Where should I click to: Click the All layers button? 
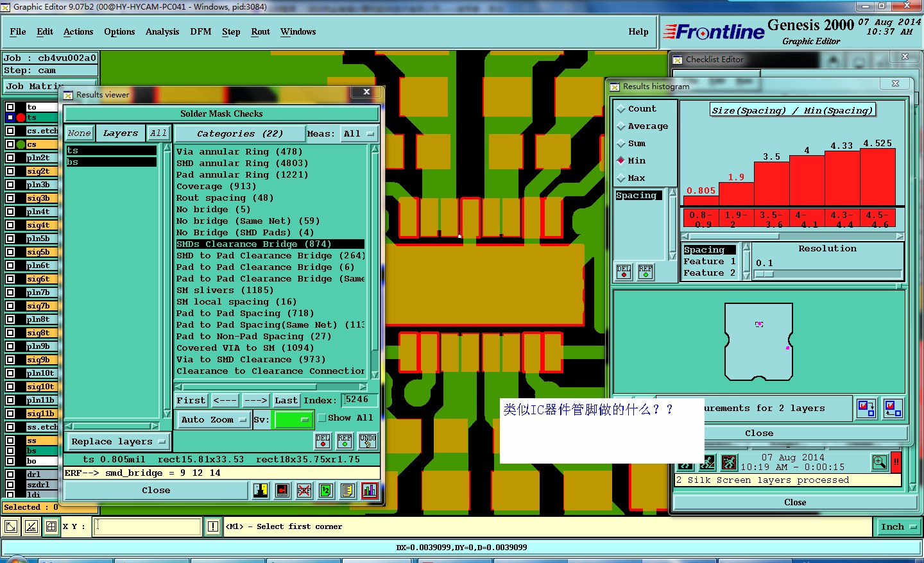coord(158,133)
